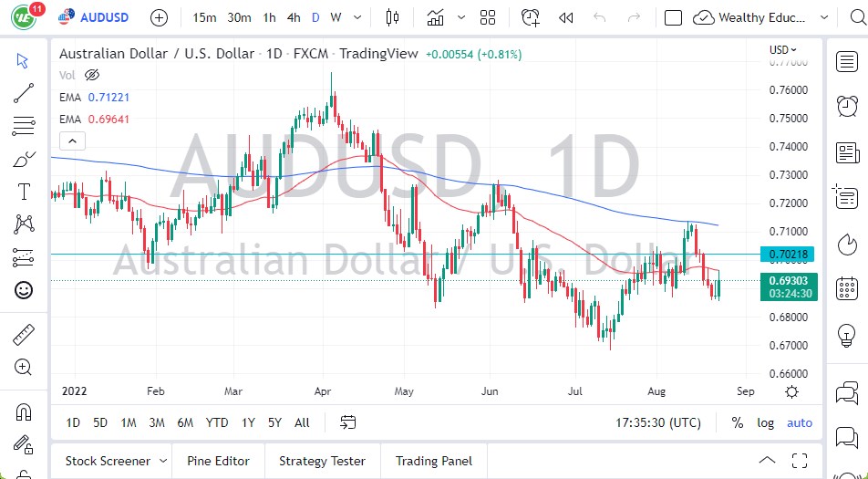Viewport: 868px width, 479px height.
Task: Open the measure ruler tool
Action: coord(24,336)
